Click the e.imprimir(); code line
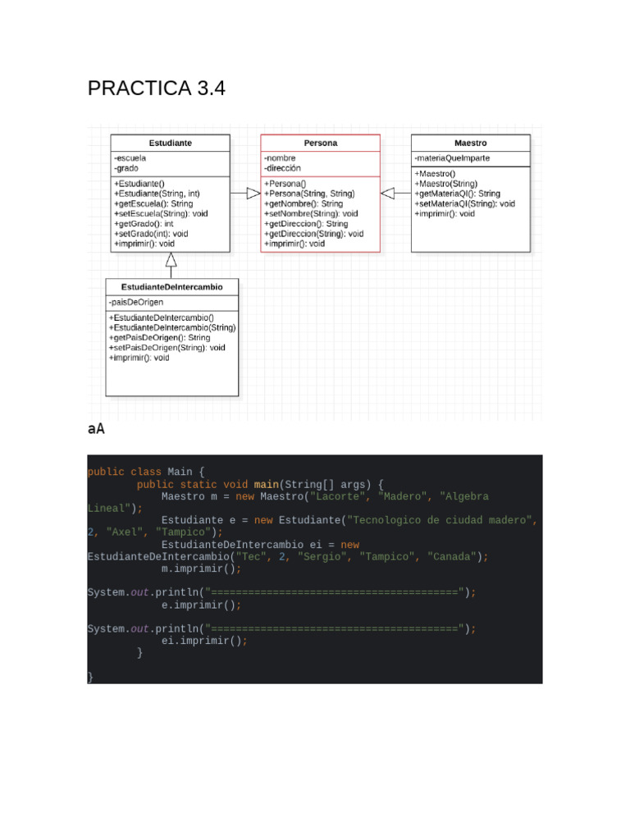Screen dimensions: 630x840 pyautogui.click(x=202, y=605)
